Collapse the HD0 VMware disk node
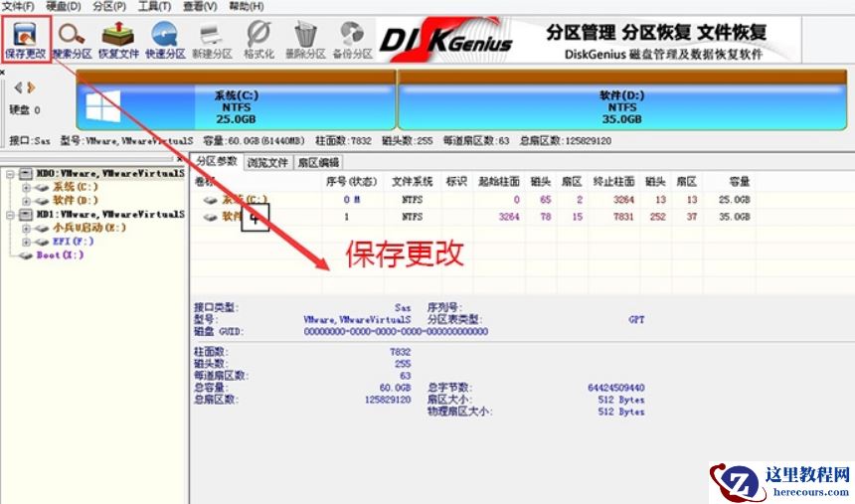Image resolution: width=855 pixels, height=504 pixels. [10, 173]
